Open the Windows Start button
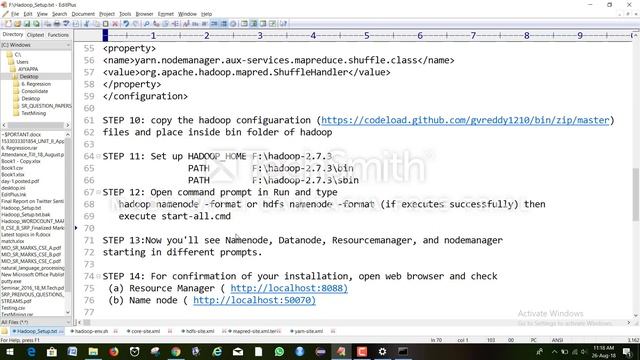Image resolution: width=640 pixels, height=360 pixels. click(10, 351)
